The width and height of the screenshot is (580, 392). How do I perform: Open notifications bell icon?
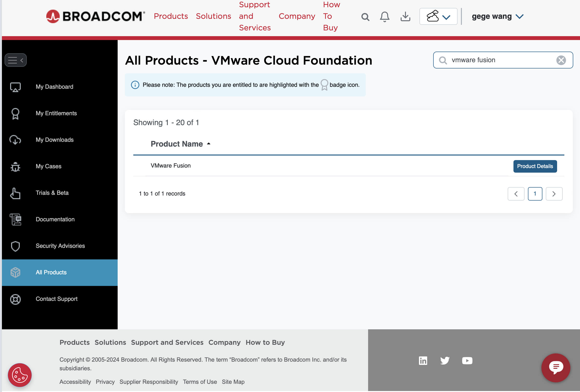point(384,17)
